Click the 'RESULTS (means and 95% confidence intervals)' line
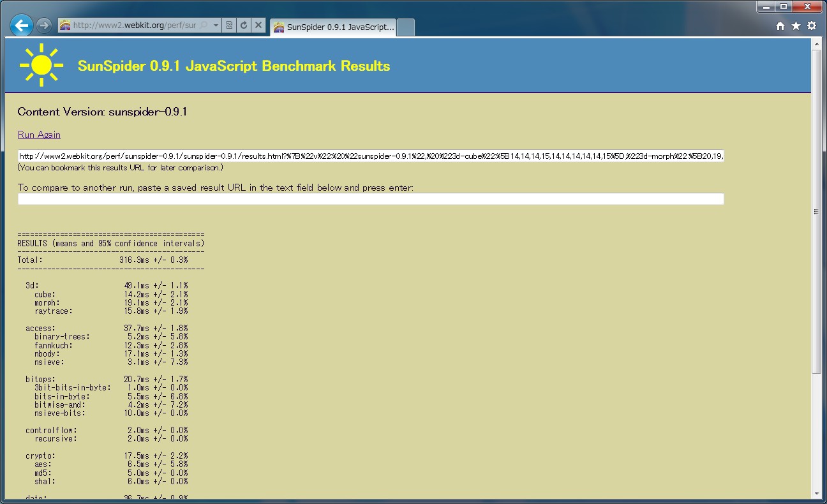The image size is (827, 504). coord(111,243)
